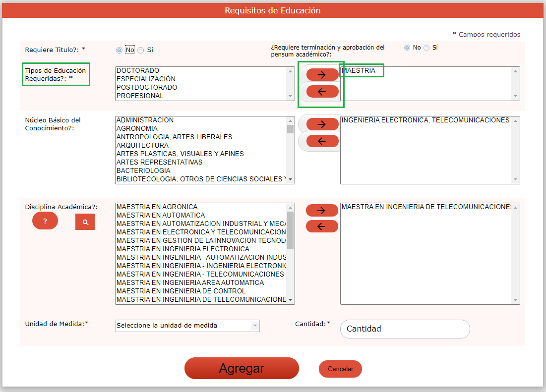Image resolution: width=546 pixels, height=392 pixels.
Task: Select Si for Requiere Titulo
Action: pos(141,50)
